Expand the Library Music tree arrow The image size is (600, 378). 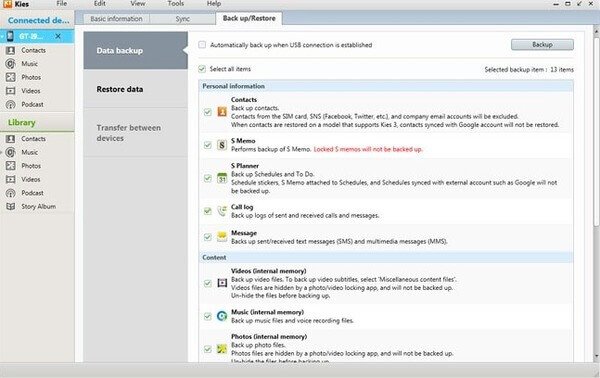tap(2, 152)
